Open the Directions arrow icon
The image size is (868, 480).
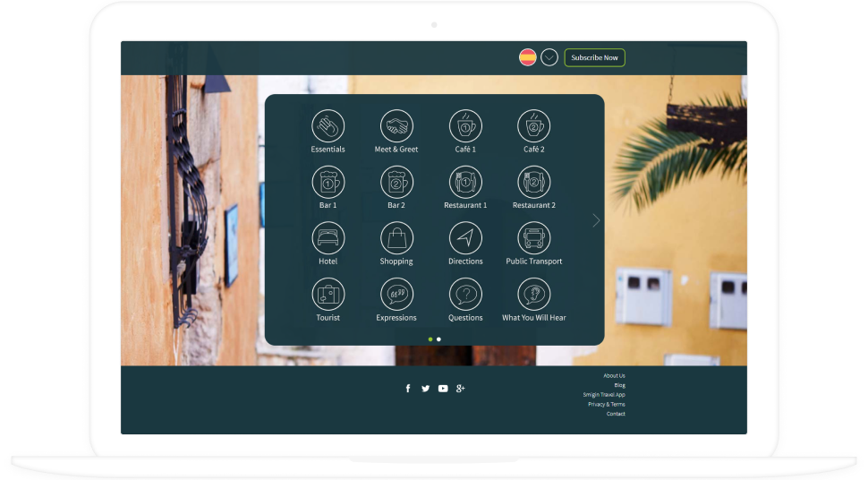pyautogui.click(x=465, y=238)
